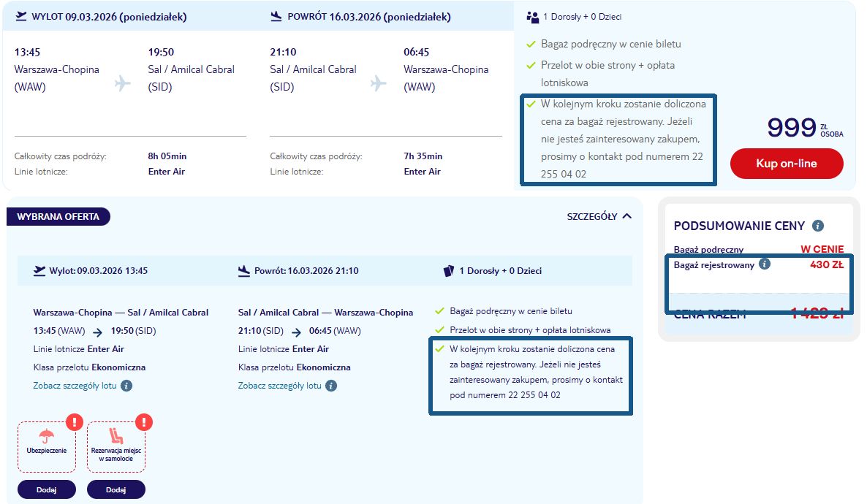
Task: Open return flight Zobacz szczegóły lotu link
Action: [x=280, y=386]
